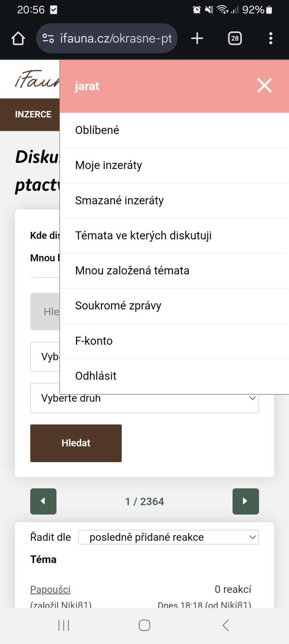Go to the previous page arrow

[43, 501]
